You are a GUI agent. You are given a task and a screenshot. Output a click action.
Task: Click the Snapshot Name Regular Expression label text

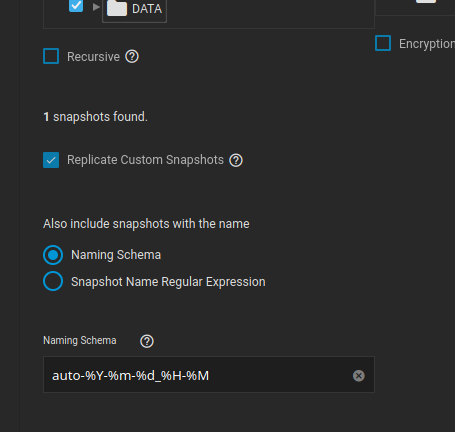(x=168, y=282)
